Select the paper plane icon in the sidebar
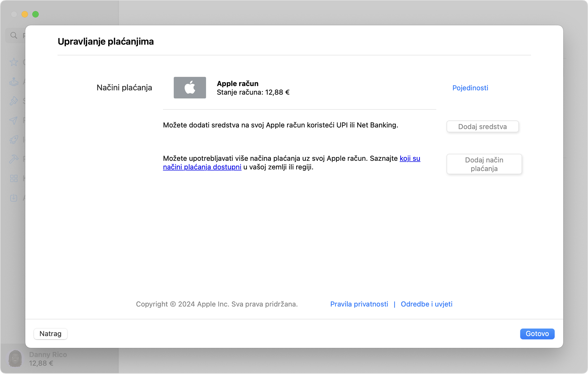 [14, 120]
